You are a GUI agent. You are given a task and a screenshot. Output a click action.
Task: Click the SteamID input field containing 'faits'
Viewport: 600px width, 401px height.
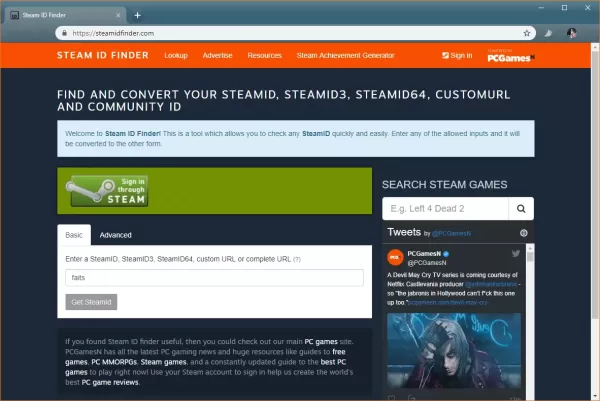(x=214, y=277)
